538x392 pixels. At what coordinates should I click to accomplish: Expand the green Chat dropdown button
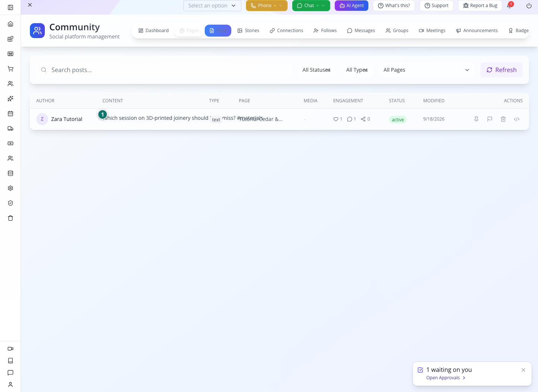(x=311, y=6)
